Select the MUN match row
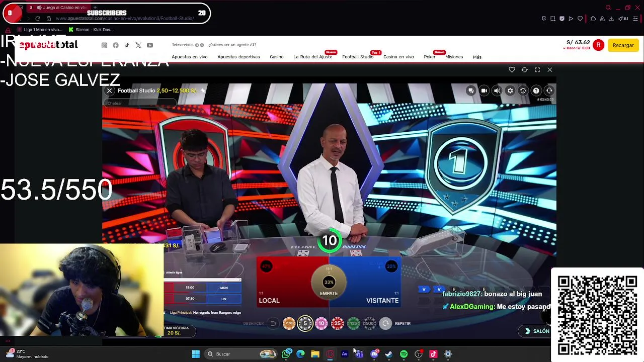This screenshot has height=362, width=644. 203,288
